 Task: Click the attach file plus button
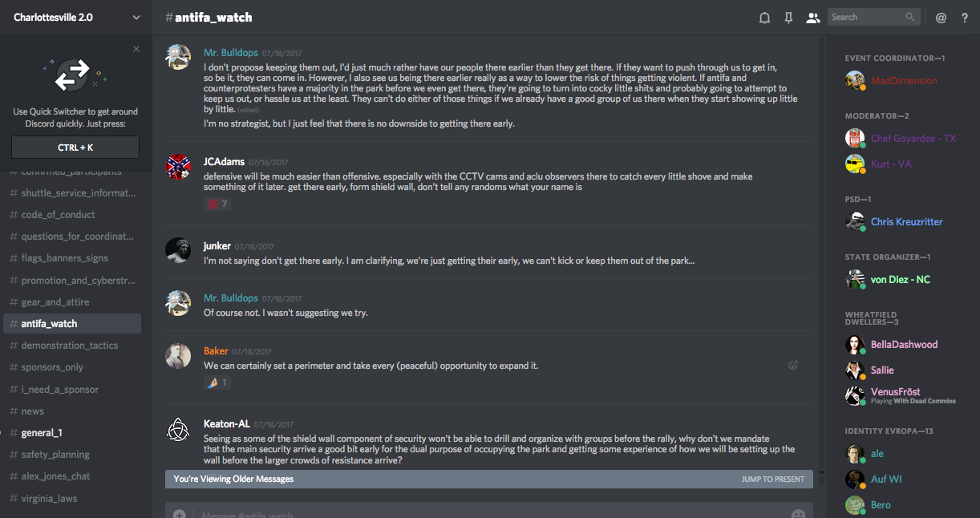pos(179,514)
